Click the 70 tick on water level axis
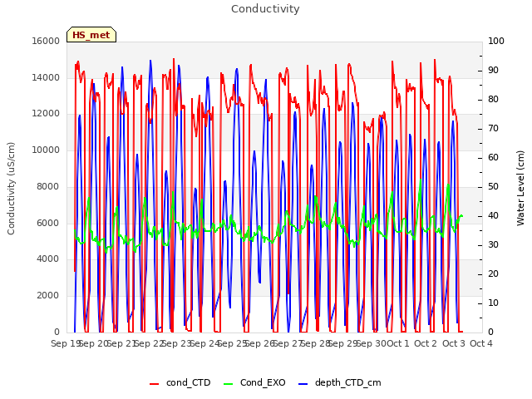 pyautogui.click(x=493, y=128)
